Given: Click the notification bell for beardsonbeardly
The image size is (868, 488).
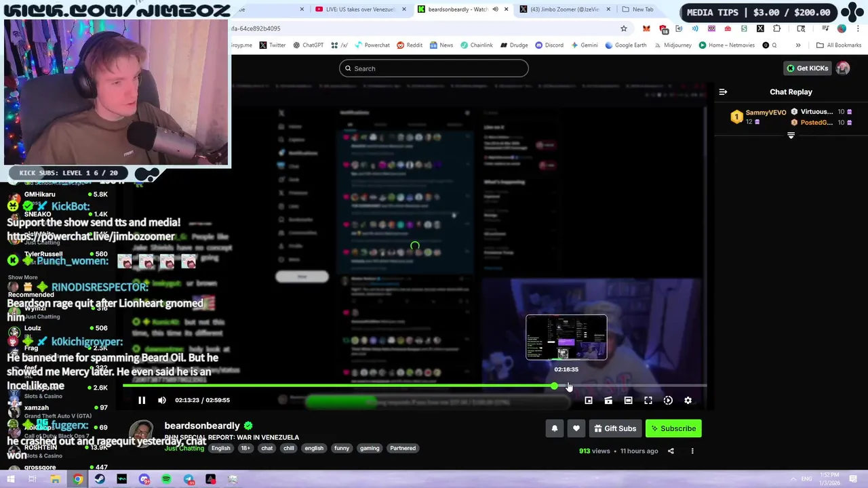Looking at the screenshot, I should coord(555,428).
